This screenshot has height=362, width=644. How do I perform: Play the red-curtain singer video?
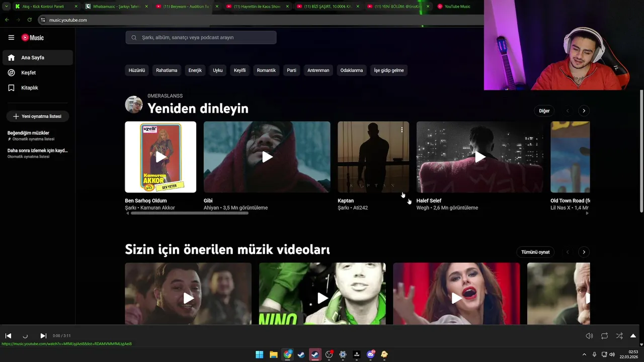(x=456, y=294)
